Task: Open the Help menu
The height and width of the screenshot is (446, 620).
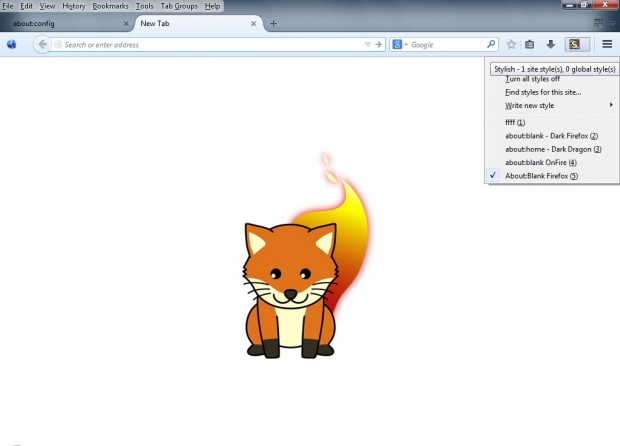Action: 212,6
